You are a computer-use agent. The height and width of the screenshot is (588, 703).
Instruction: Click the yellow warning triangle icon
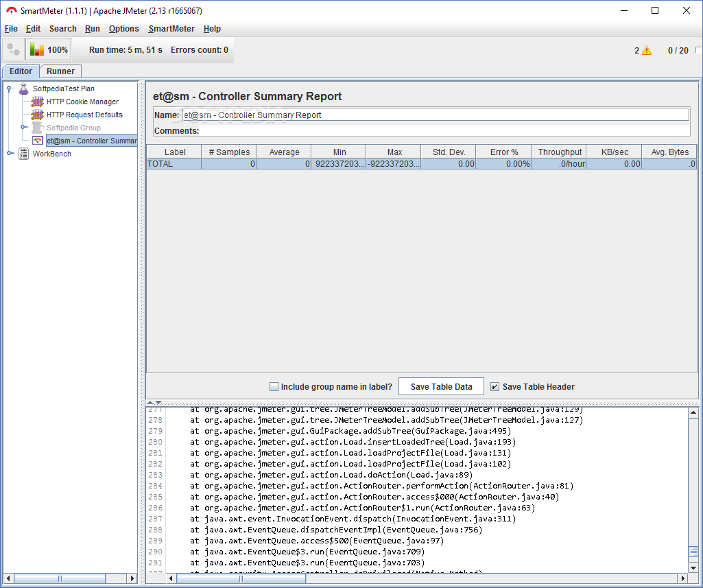647,50
